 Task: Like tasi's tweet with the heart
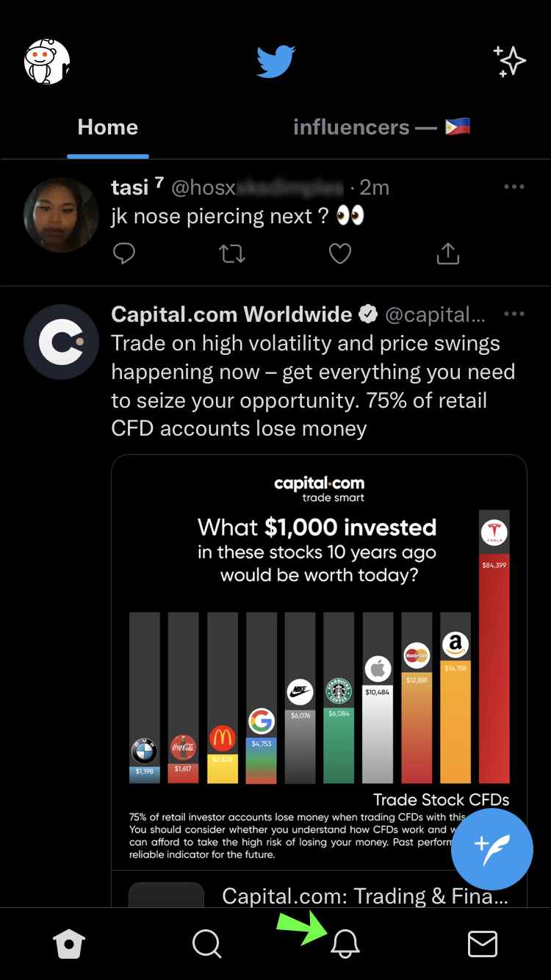pyautogui.click(x=339, y=254)
